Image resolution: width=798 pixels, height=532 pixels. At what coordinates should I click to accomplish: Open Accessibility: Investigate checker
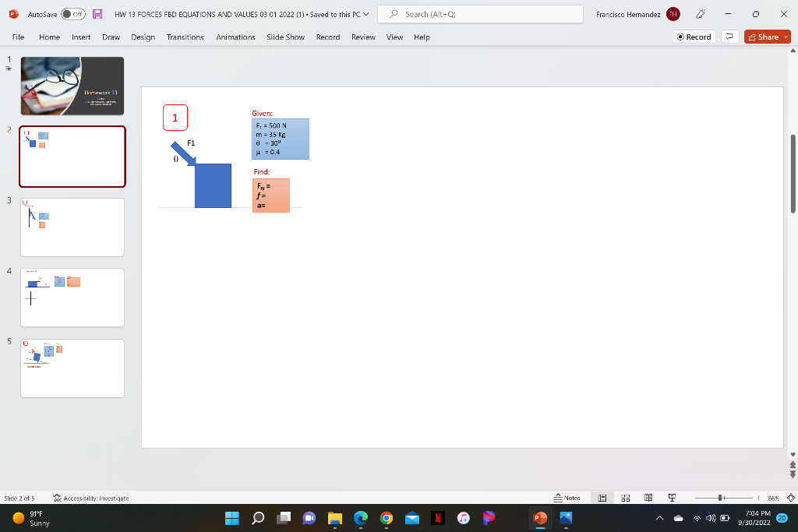coord(91,498)
